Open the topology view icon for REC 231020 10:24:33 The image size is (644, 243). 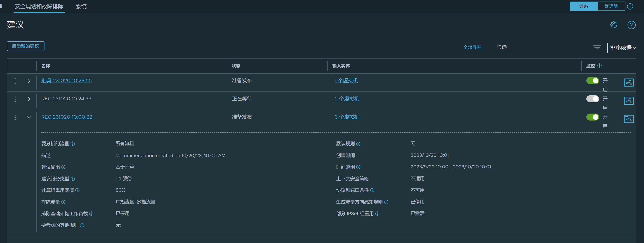click(629, 101)
